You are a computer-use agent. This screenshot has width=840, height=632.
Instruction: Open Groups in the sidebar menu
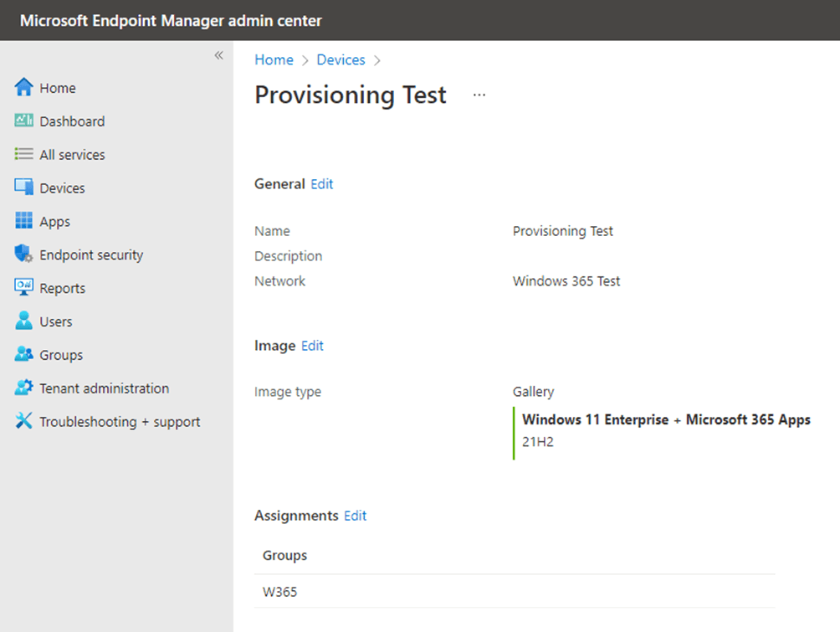(61, 356)
